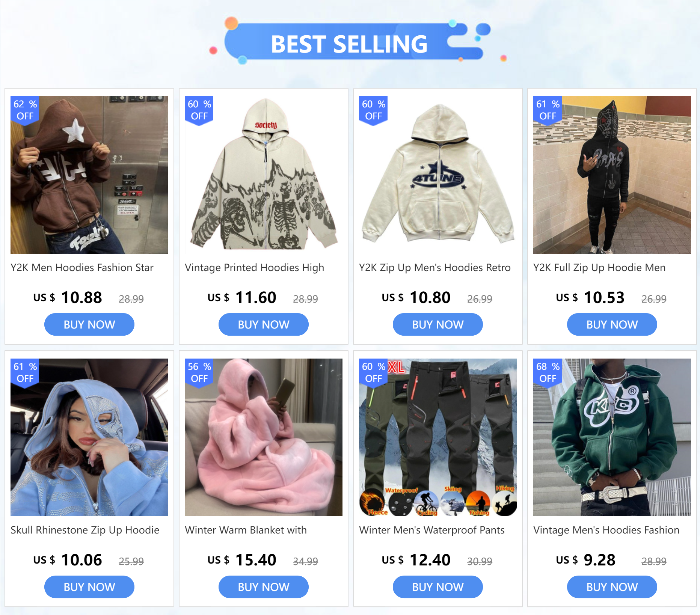Click the 56% OFF badge on pink blanket

[x=199, y=373]
